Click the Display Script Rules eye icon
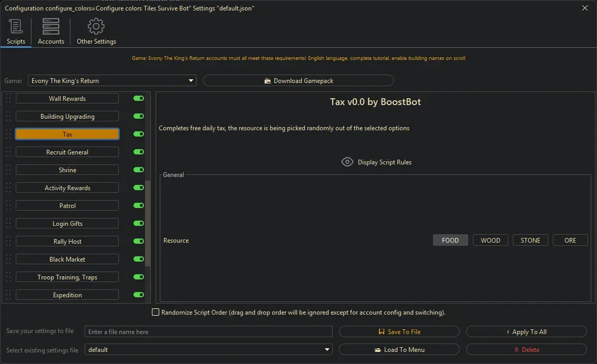This screenshot has width=597, height=364. 347,162
